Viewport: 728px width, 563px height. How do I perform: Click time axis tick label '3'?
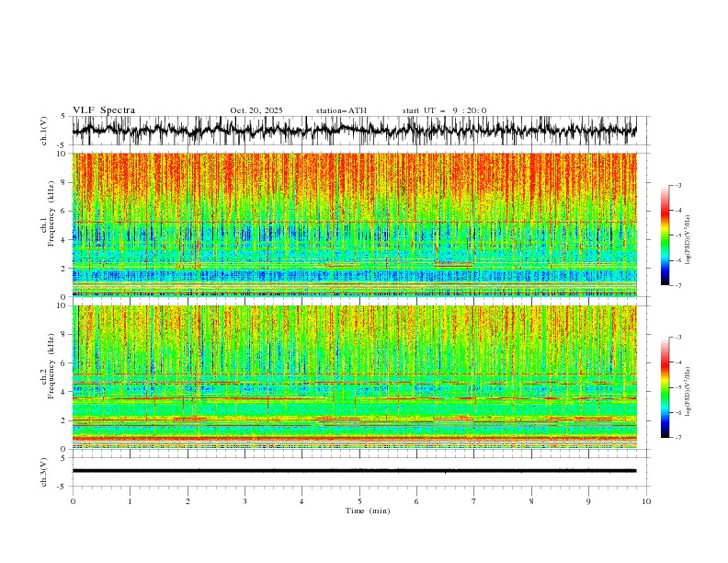(x=245, y=501)
